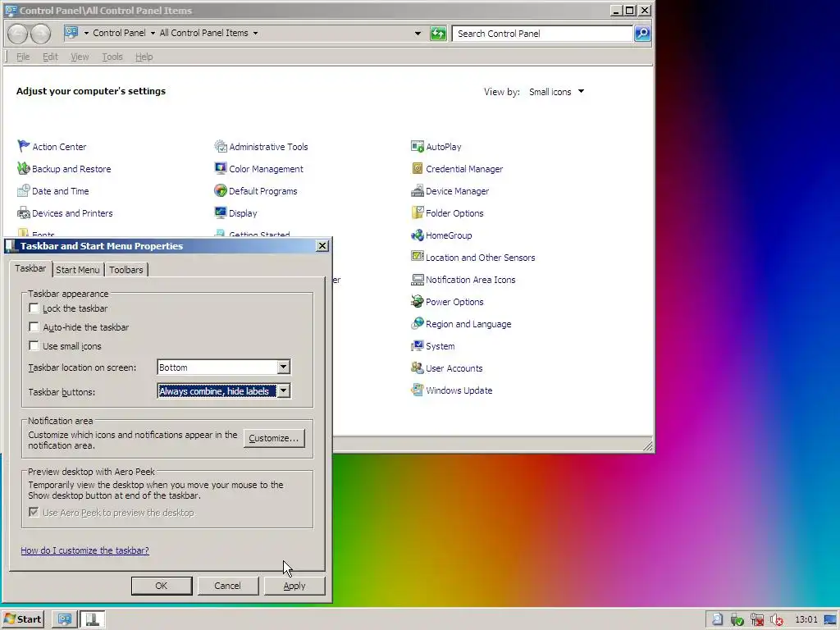This screenshot has width=840, height=630.
Task: Open Region and Language globe icon
Action: click(418, 323)
